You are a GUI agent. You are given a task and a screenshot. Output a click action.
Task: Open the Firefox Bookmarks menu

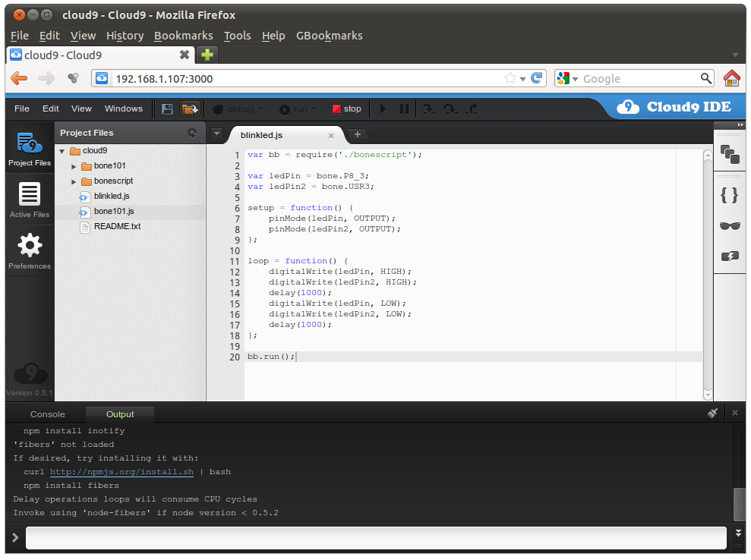[184, 36]
